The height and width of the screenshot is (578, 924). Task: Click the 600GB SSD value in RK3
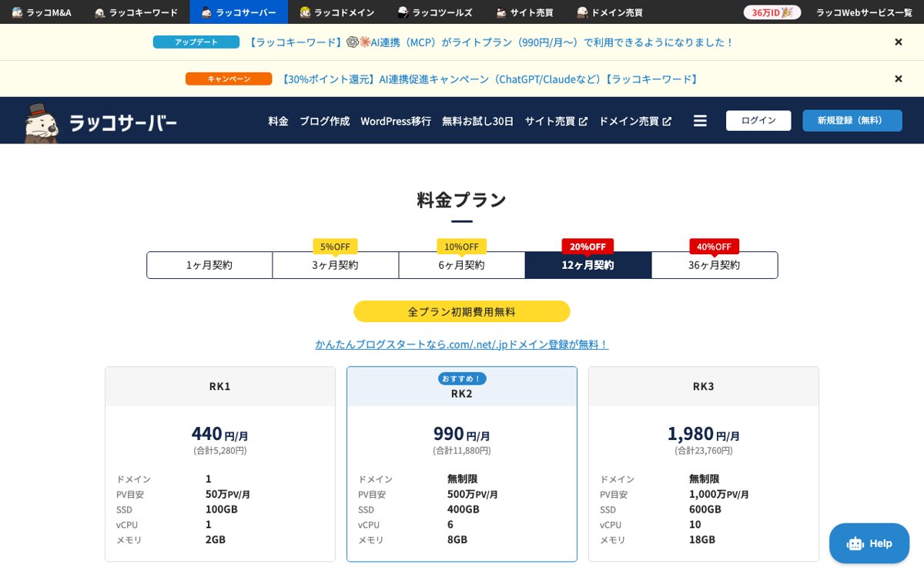point(705,509)
